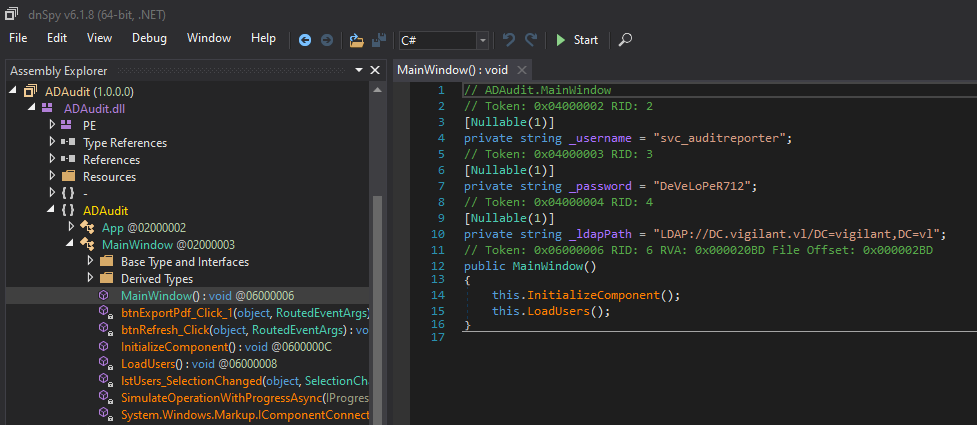Viewport: 977px width, 425px height.
Task: Collapse the MainWindow @02000003 class node
Action: pos(70,244)
